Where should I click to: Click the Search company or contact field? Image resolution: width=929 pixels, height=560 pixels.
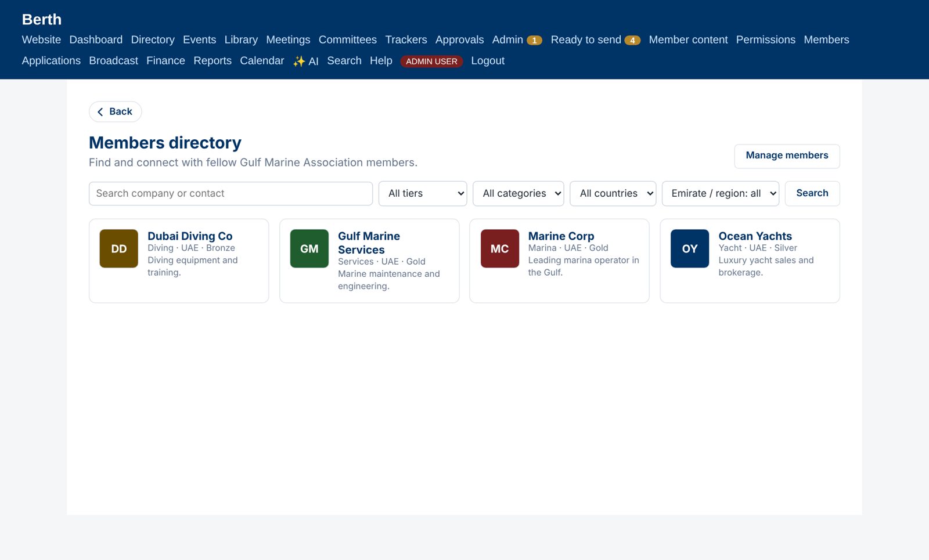(231, 193)
